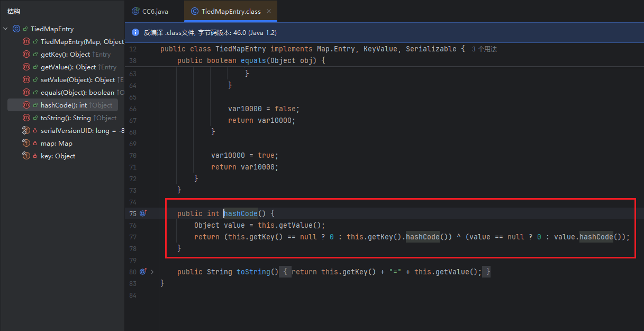
Task: Expand the folded toString method on line 80
Action: (x=152, y=272)
